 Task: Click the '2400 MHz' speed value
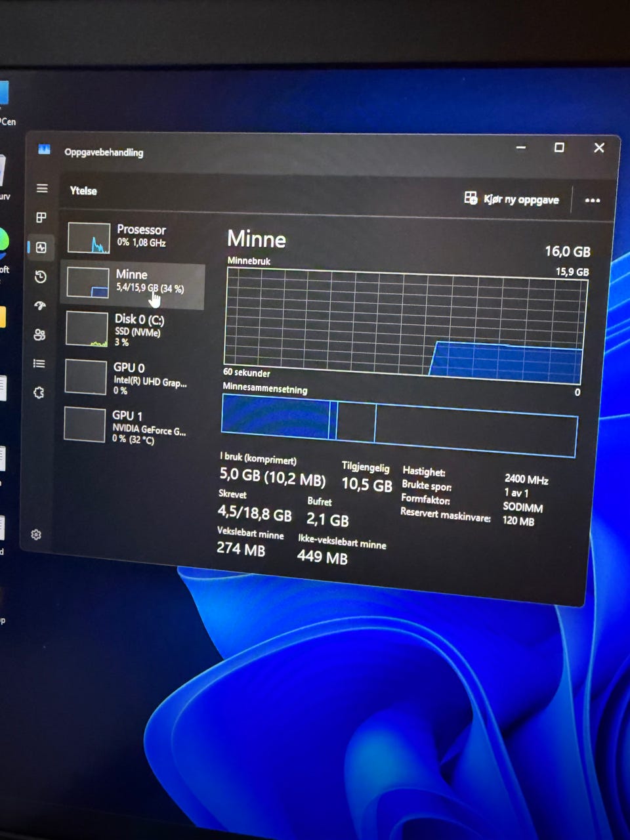(526, 479)
